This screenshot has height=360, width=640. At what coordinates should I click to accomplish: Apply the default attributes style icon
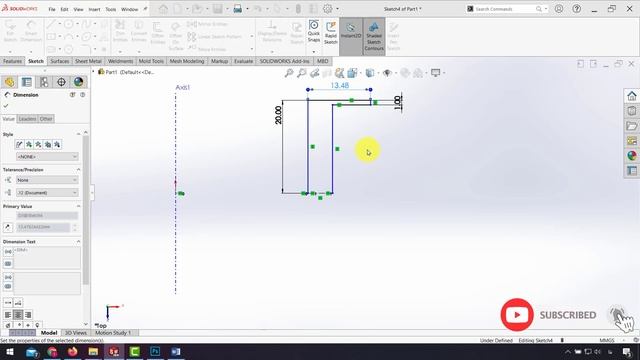[x=19, y=144]
